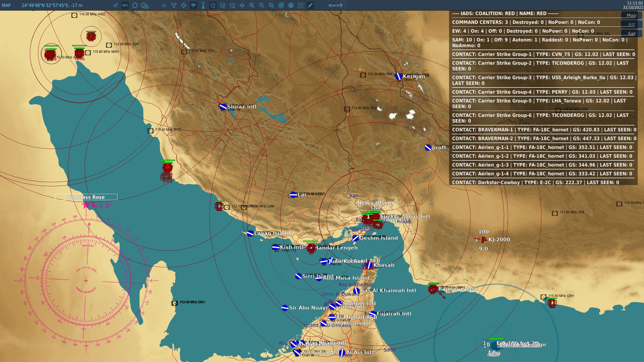
Task: Click the radio tower antenna icon
Action: click(203, 5)
